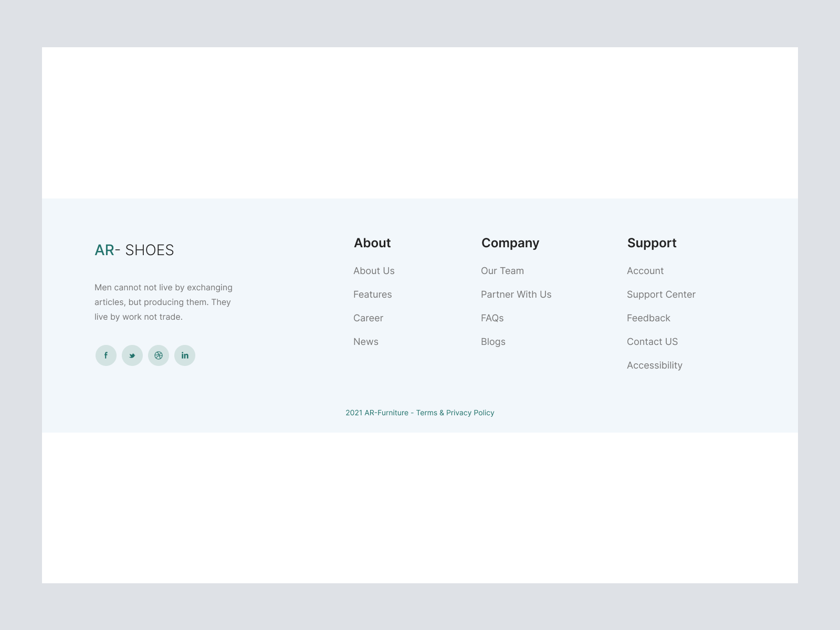Click the Partner With Us link

pyautogui.click(x=516, y=295)
